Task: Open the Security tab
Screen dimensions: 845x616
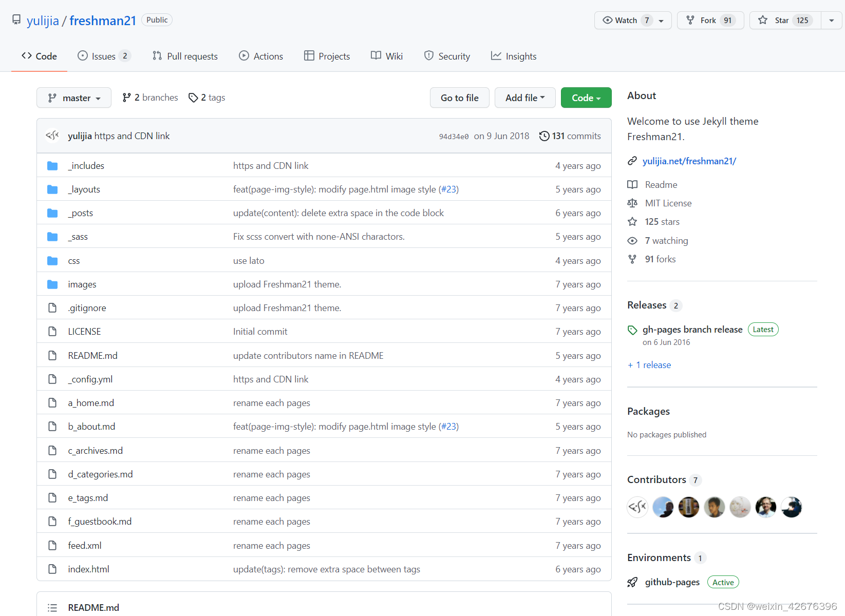Action: 447,56
